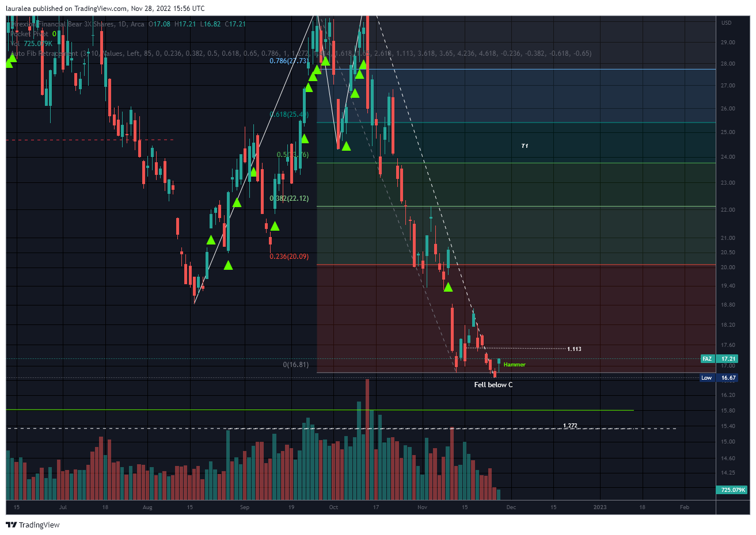Image resolution: width=756 pixels, height=535 pixels.
Task: Click the Low value L16.82 in legend
Action: click(210, 24)
